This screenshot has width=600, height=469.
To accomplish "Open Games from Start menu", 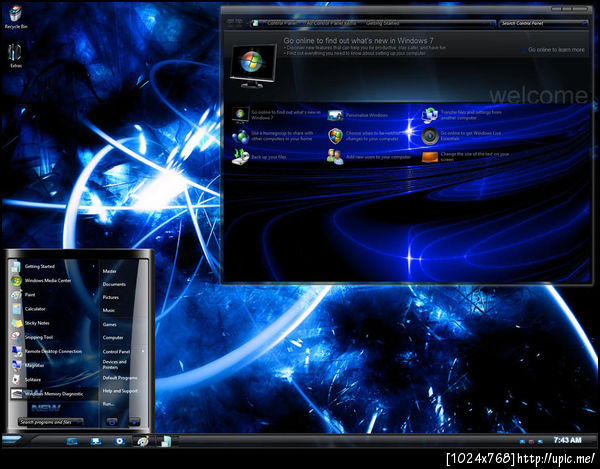I will [x=109, y=324].
